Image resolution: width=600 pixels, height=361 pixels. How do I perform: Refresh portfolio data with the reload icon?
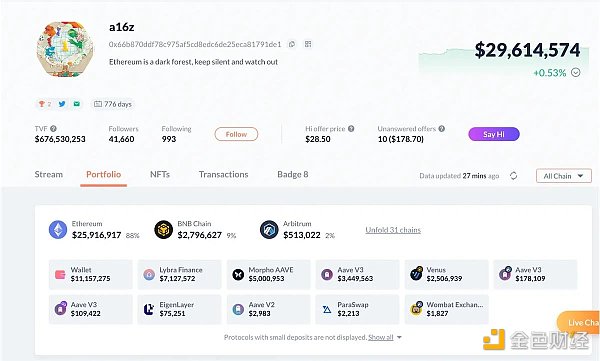coord(514,176)
